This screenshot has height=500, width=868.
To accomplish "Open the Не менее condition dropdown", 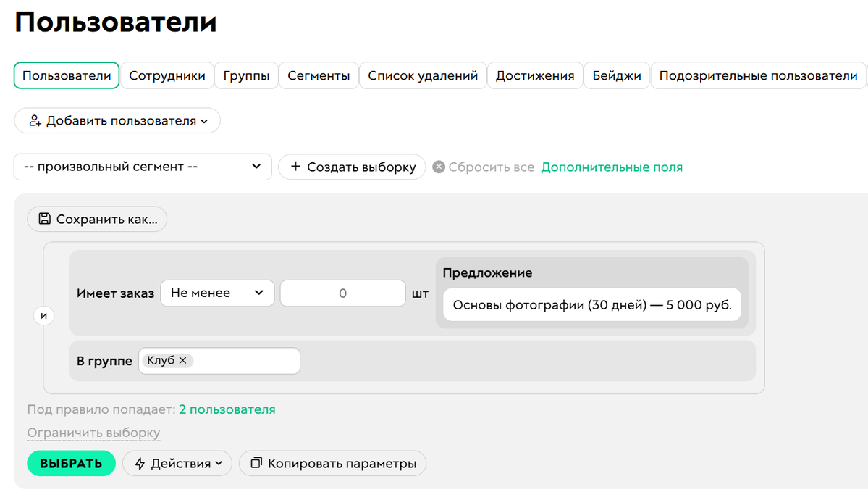I will pyautogui.click(x=217, y=293).
